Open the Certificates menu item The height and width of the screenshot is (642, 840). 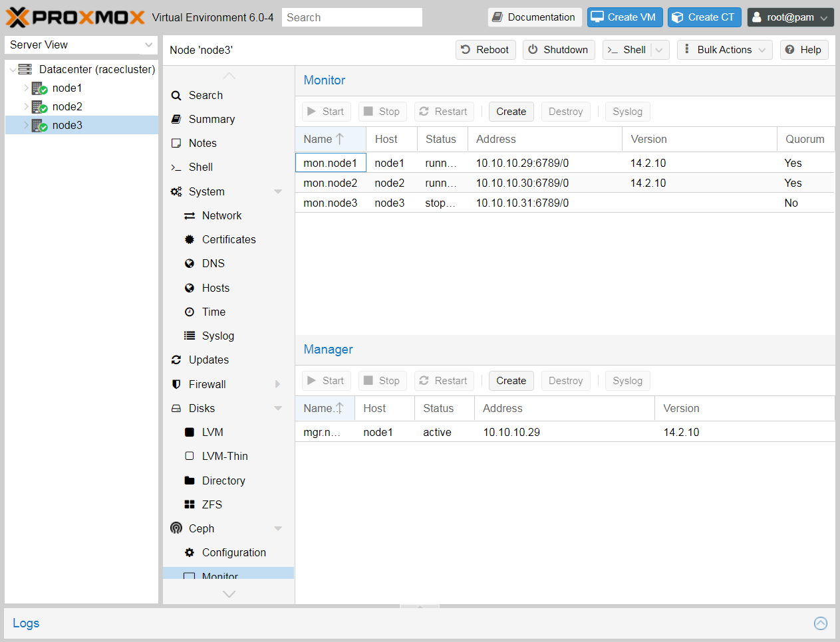(x=229, y=240)
